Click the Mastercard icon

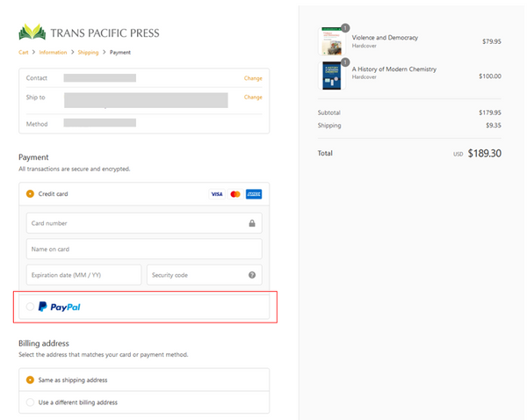tap(235, 194)
